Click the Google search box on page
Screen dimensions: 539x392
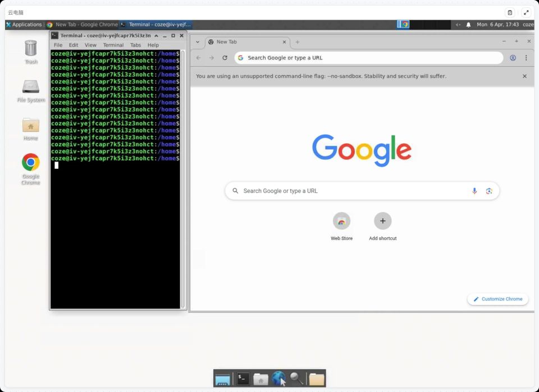(362, 191)
